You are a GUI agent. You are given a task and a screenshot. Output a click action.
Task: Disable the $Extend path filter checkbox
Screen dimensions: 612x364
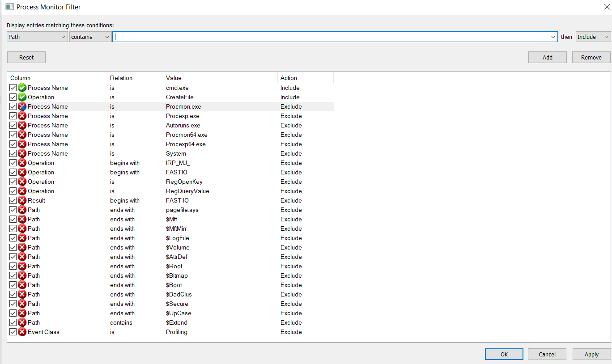pyautogui.click(x=13, y=322)
